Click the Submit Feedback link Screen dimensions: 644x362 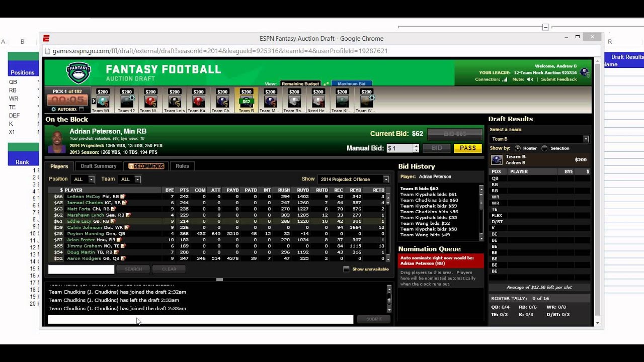click(559, 79)
